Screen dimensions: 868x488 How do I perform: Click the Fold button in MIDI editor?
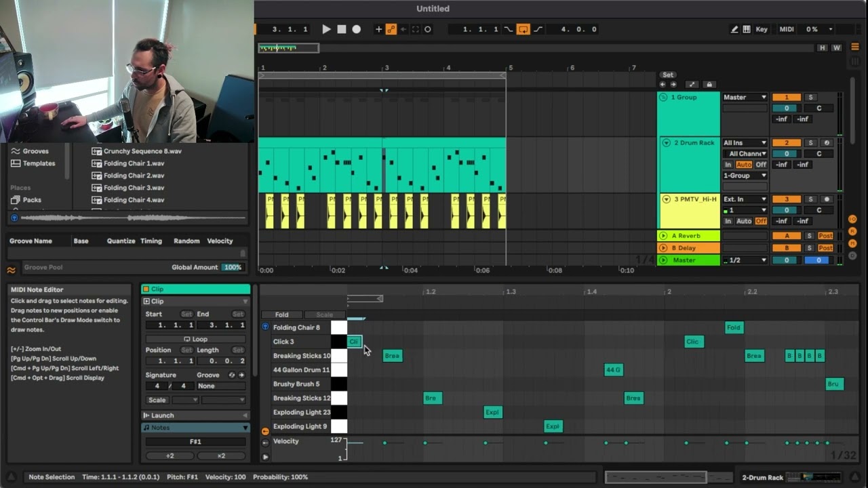tap(281, 314)
